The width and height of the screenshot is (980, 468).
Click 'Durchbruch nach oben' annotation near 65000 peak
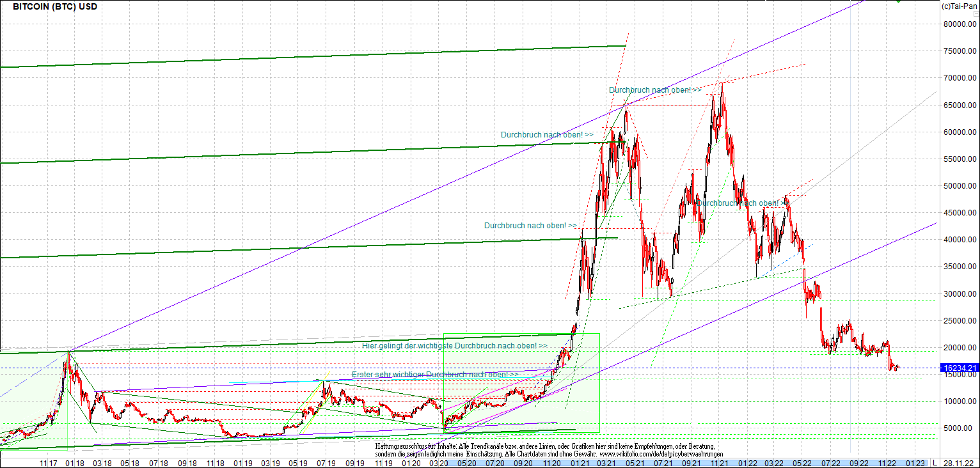point(655,90)
